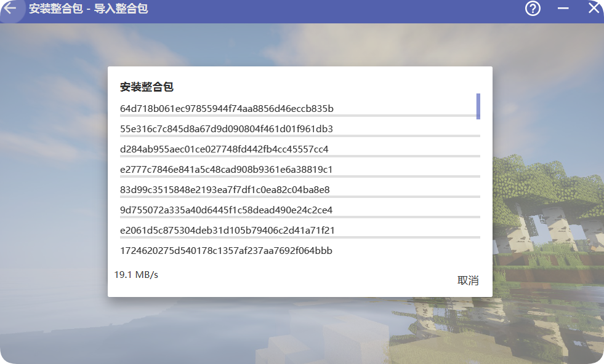Click the back arrow in the title bar
This screenshot has height=364, width=604.
10,9
